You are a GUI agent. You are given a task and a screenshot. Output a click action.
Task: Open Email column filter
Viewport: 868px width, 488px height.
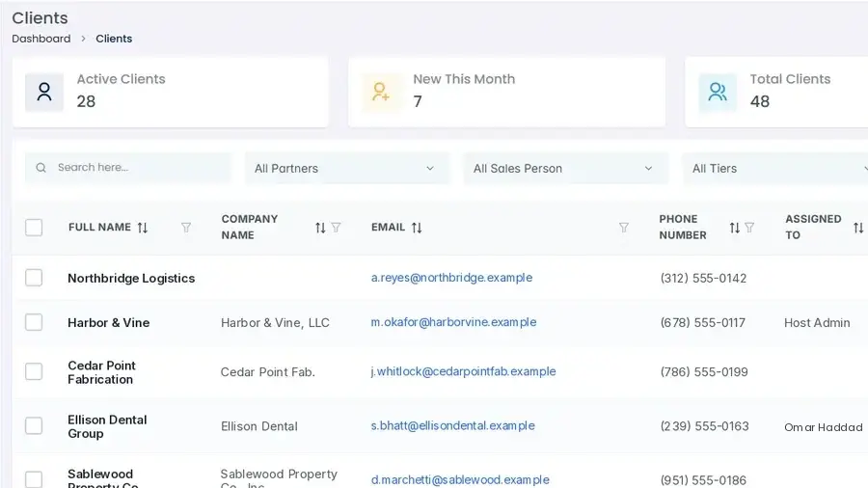click(x=624, y=228)
